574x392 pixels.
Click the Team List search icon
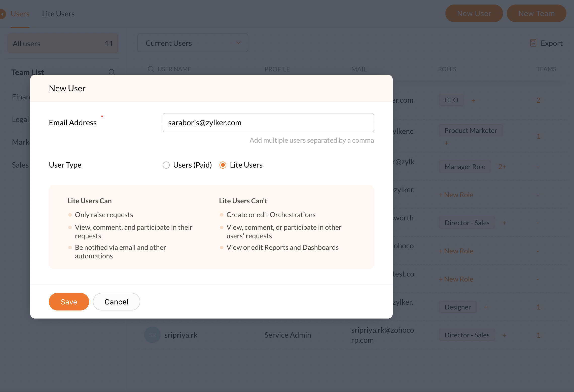[x=112, y=72]
